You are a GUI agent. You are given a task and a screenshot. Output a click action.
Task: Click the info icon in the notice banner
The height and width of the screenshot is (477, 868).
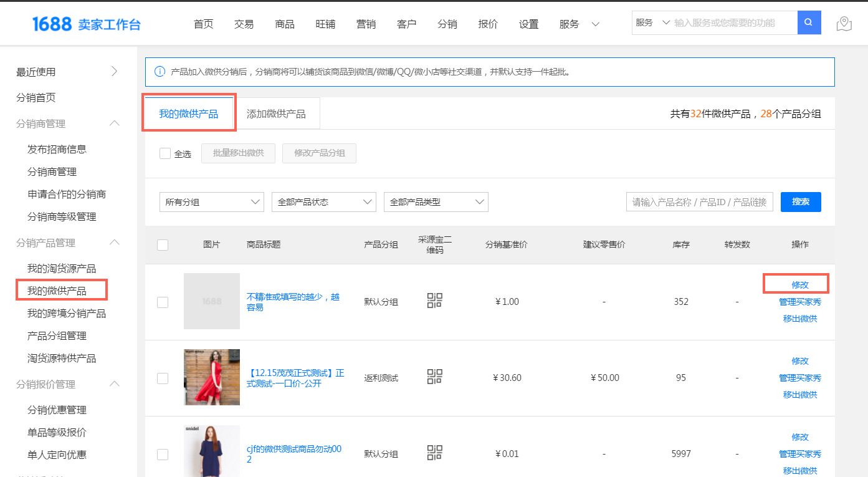point(160,72)
